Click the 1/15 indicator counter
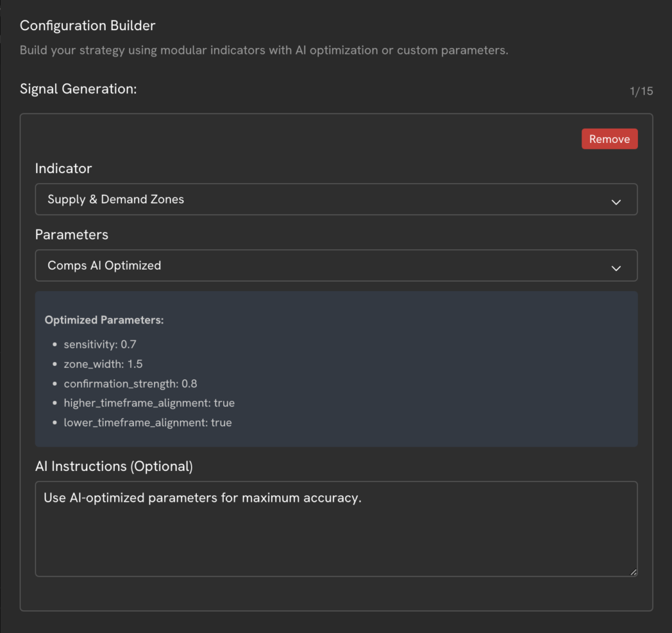672x633 pixels. tap(641, 91)
